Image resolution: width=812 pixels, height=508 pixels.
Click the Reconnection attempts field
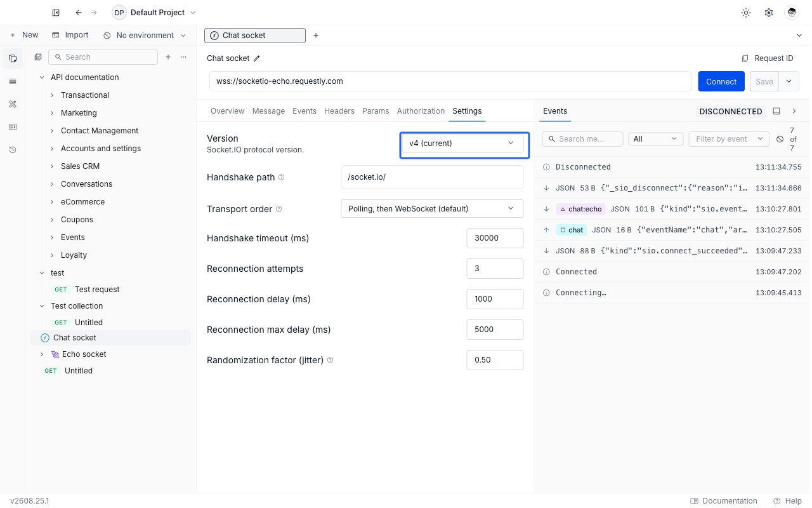[x=495, y=269]
